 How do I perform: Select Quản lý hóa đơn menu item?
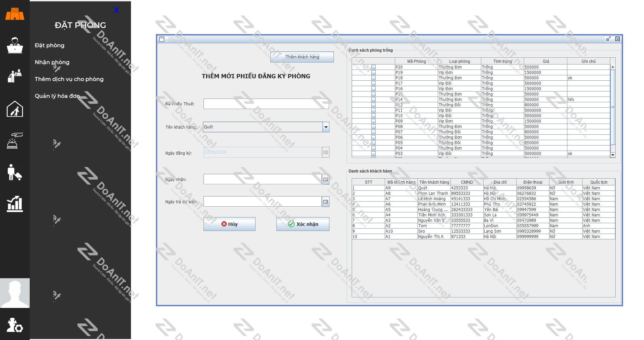click(57, 96)
